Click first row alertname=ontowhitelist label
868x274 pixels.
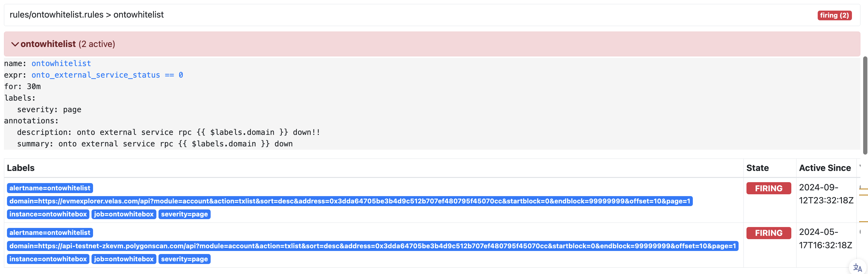point(50,188)
